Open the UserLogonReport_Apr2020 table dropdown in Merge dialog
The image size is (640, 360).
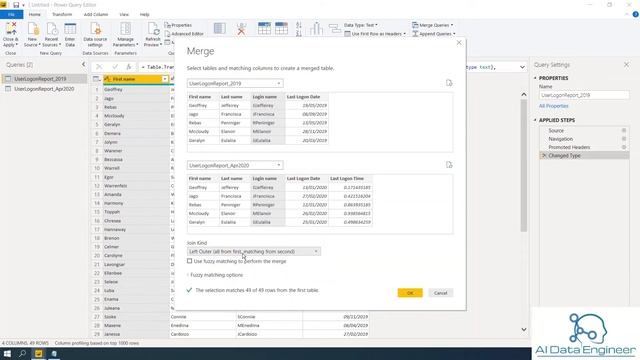pos(235,165)
